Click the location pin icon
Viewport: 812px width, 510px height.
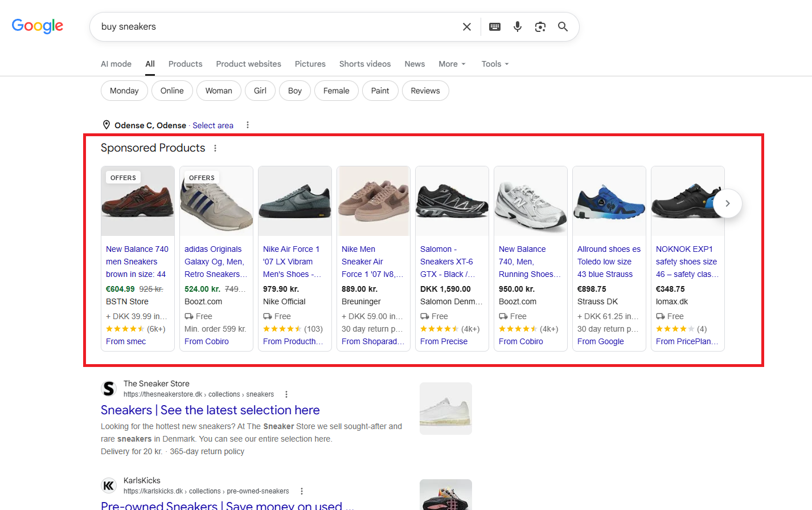pos(106,125)
